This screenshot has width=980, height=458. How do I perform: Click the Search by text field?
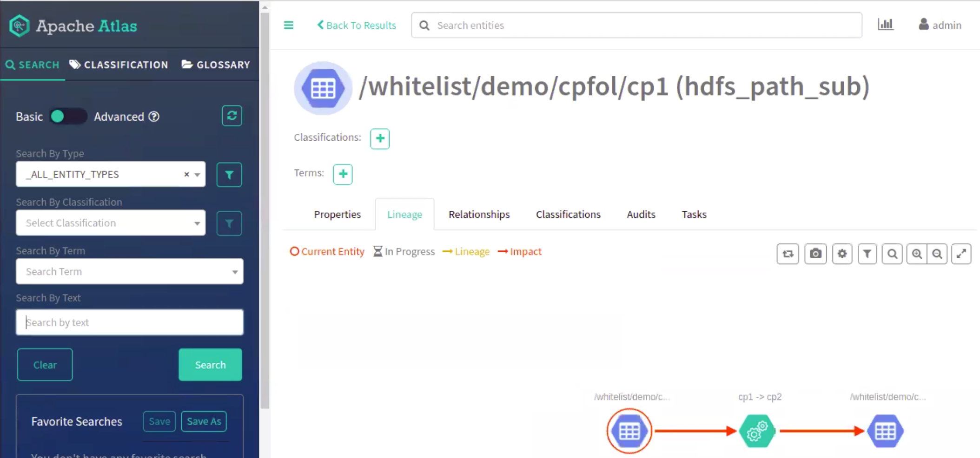[x=129, y=322]
